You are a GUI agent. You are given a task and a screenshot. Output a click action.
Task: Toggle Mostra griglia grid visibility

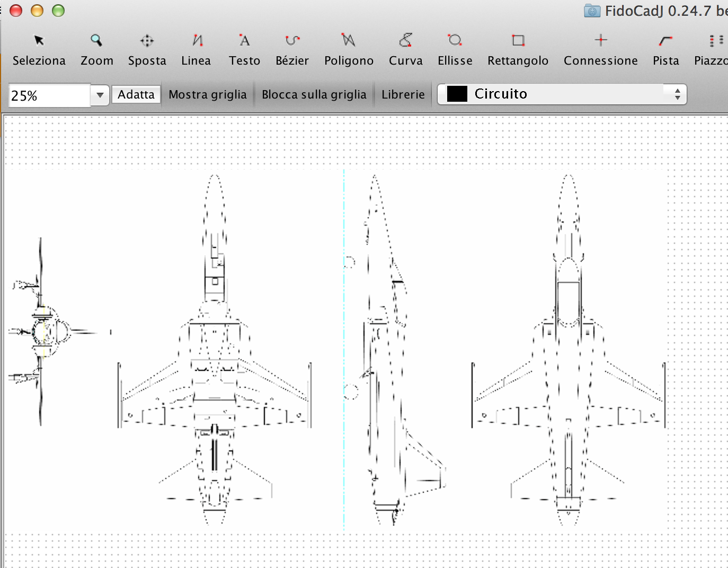click(208, 94)
